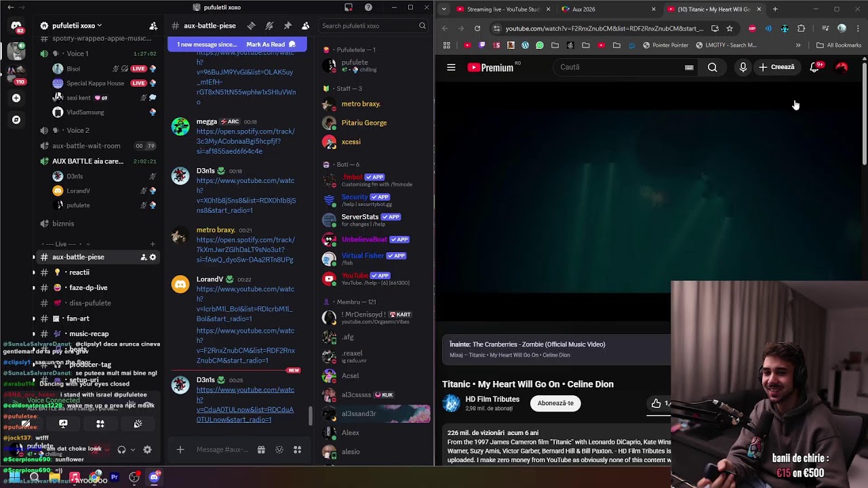868x488 pixels.
Task: Start an activity in Discord voice panel
Action: (100, 424)
